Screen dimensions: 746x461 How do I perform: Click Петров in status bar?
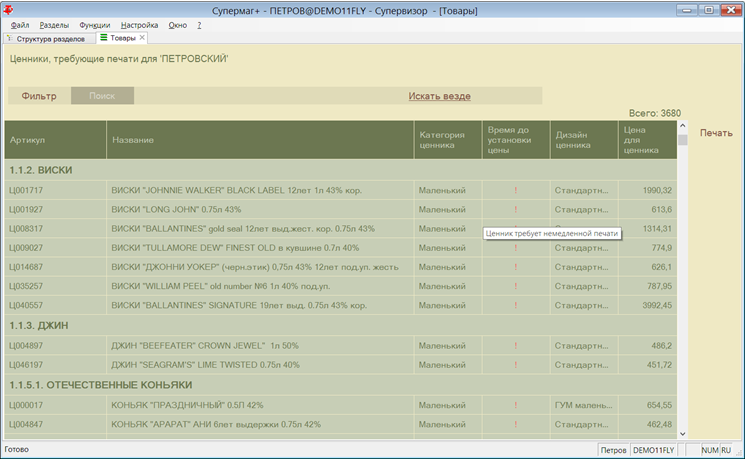[613, 450]
